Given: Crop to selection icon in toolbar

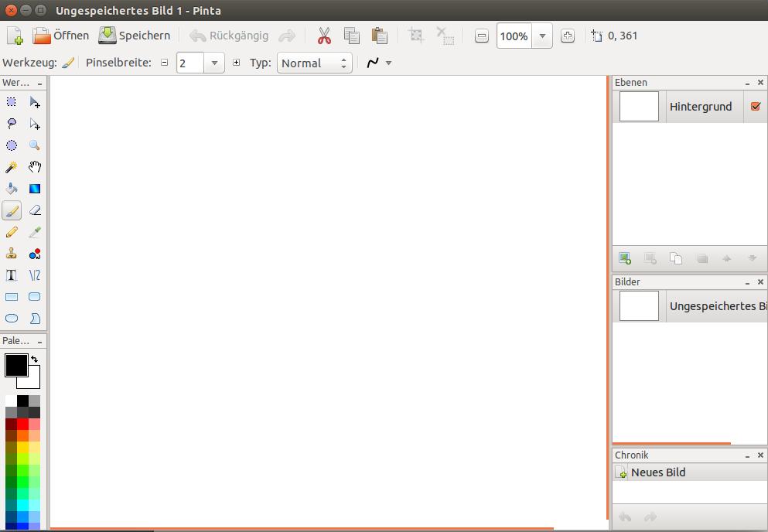Looking at the screenshot, I should (x=416, y=36).
